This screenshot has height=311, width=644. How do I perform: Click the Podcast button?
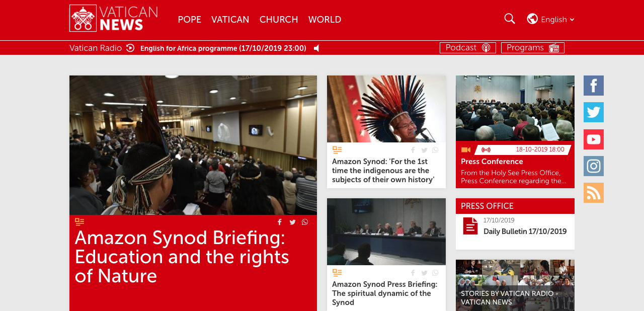pos(468,48)
